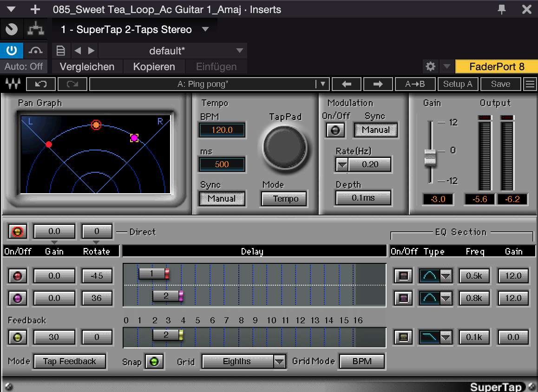Screen dimensions: 538x392
Task: Open the plugin settings gear icon
Action: (x=431, y=66)
